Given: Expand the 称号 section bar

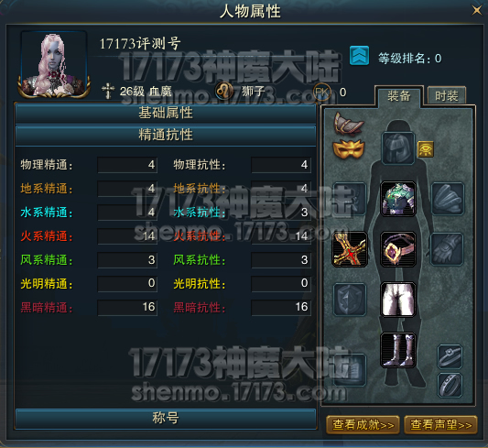Looking at the screenshot, I should point(166,418).
